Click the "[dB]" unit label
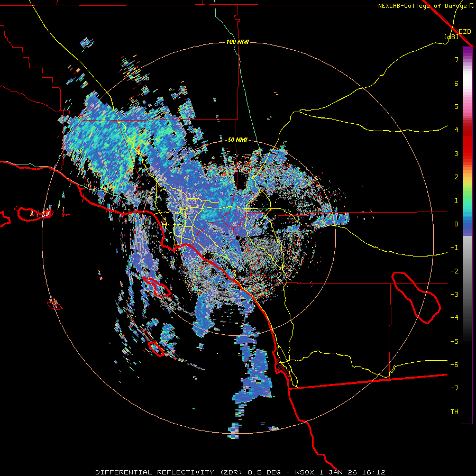Screen dimensions: 476x476 click(x=452, y=37)
